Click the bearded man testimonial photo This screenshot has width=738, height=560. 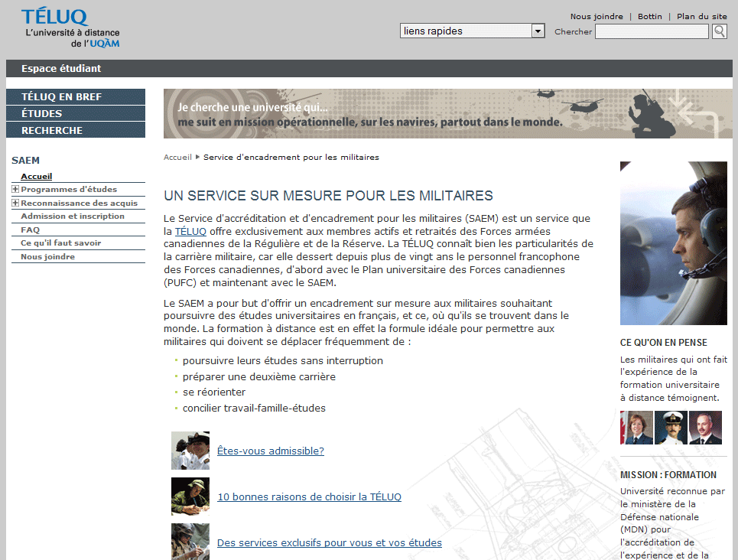pyautogui.click(x=705, y=428)
